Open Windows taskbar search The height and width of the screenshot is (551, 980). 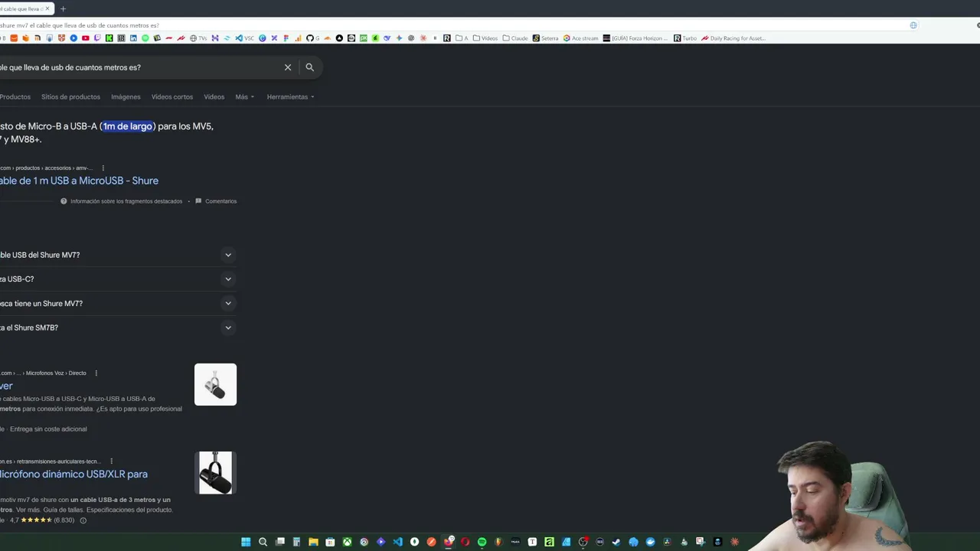263,542
